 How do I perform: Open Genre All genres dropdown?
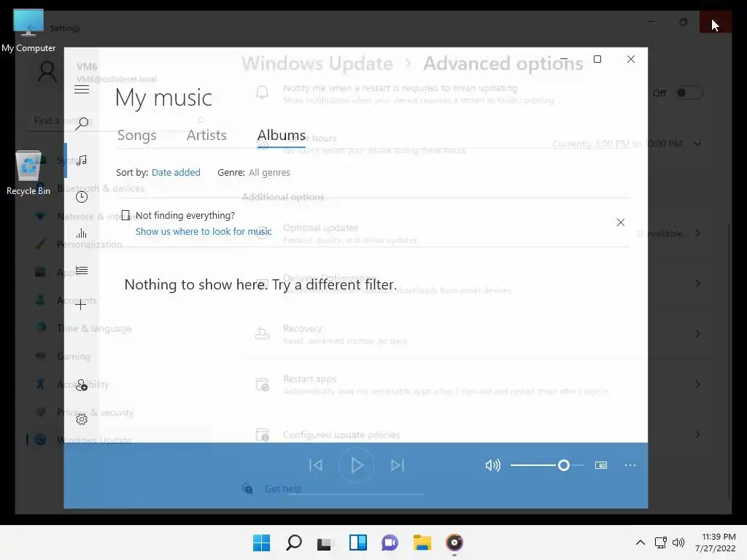click(269, 172)
